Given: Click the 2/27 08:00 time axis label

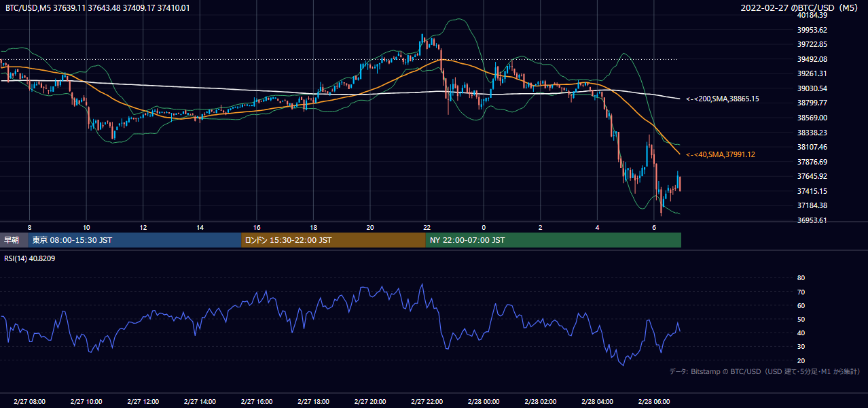Looking at the screenshot, I should click(x=29, y=401).
